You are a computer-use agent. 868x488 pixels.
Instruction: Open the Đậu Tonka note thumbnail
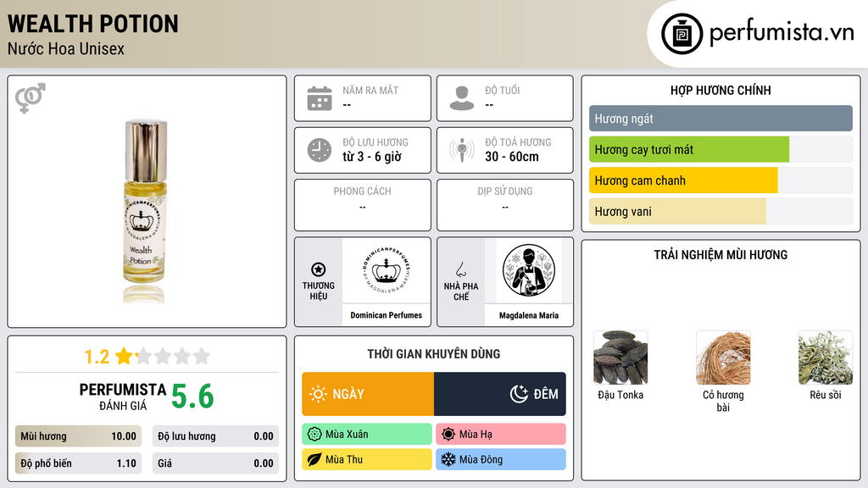tap(620, 358)
